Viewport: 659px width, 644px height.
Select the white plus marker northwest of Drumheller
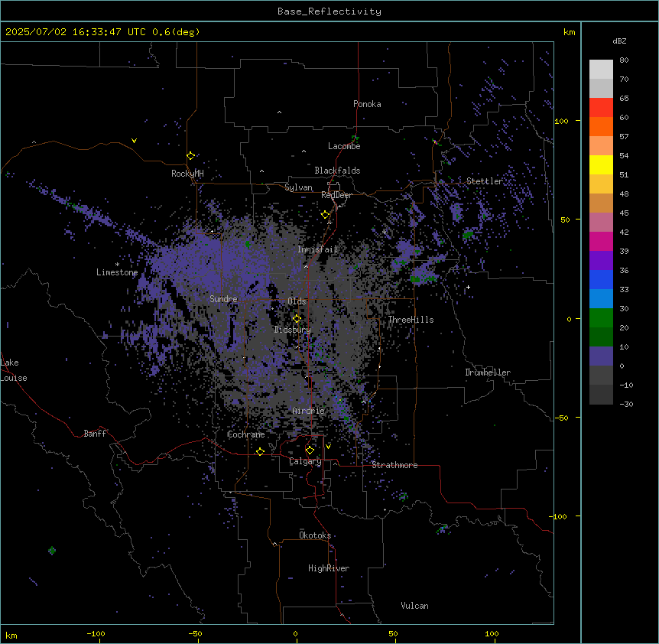[468, 287]
